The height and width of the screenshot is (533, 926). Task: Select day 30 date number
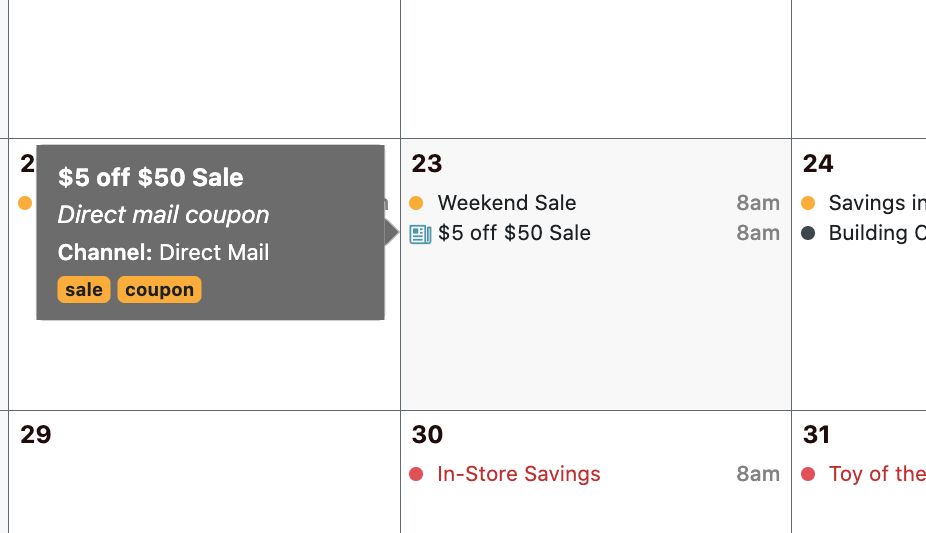click(x=426, y=434)
